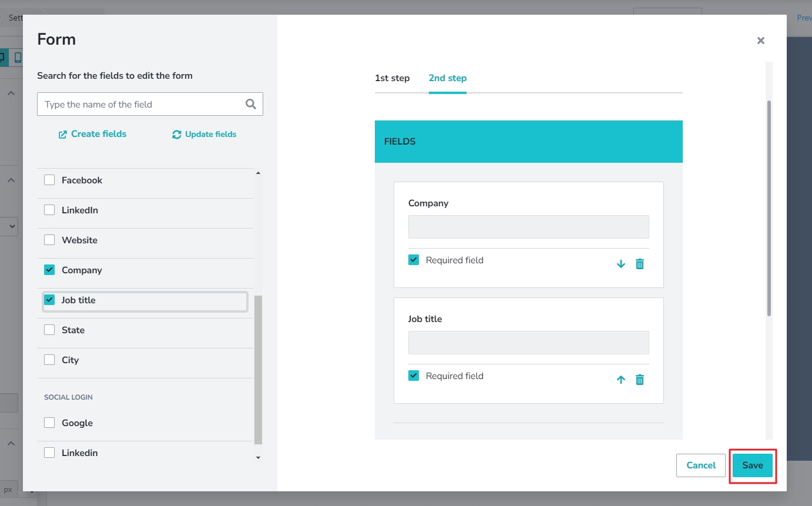Cancel the form editing

tap(700, 465)
